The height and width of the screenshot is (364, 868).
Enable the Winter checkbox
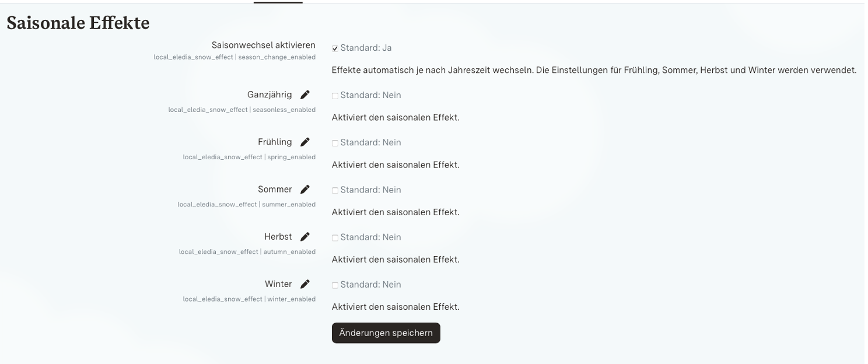[x=335, y=285]
